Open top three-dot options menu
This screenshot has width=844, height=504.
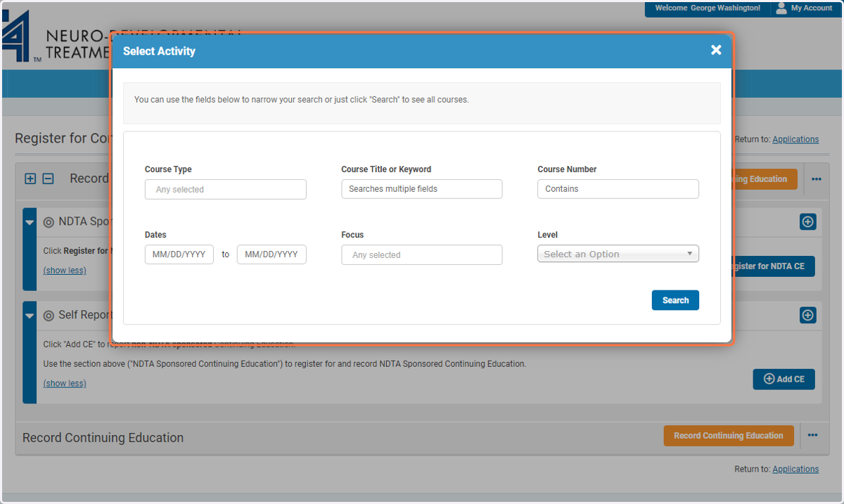(816, 179)
